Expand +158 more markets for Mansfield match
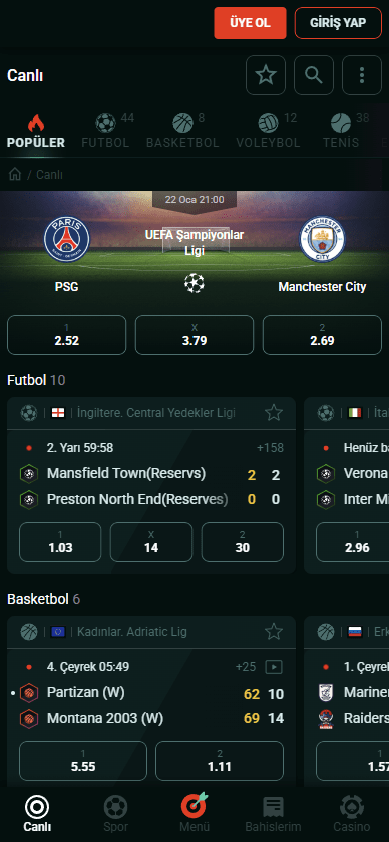Viewport: 389px width, 842px height. point(269,448)
